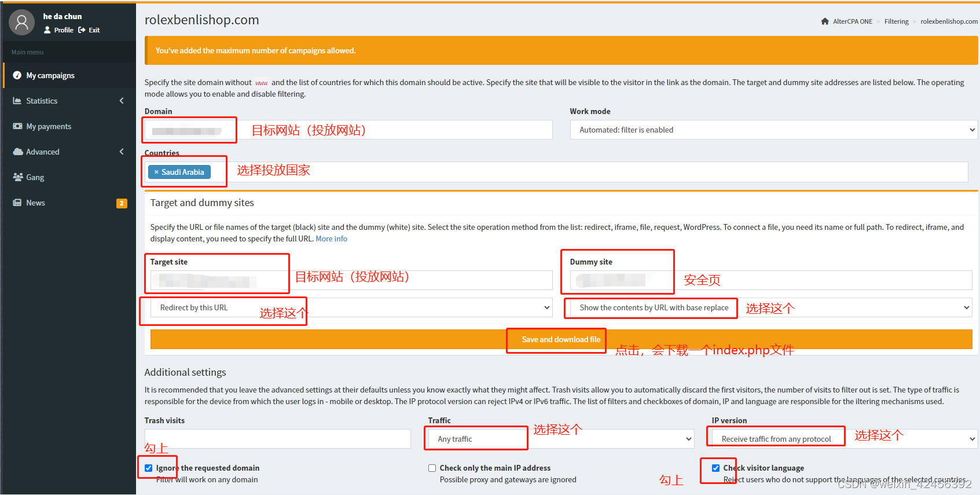Toggle Check visitor language checkbox

pos(716,468)
